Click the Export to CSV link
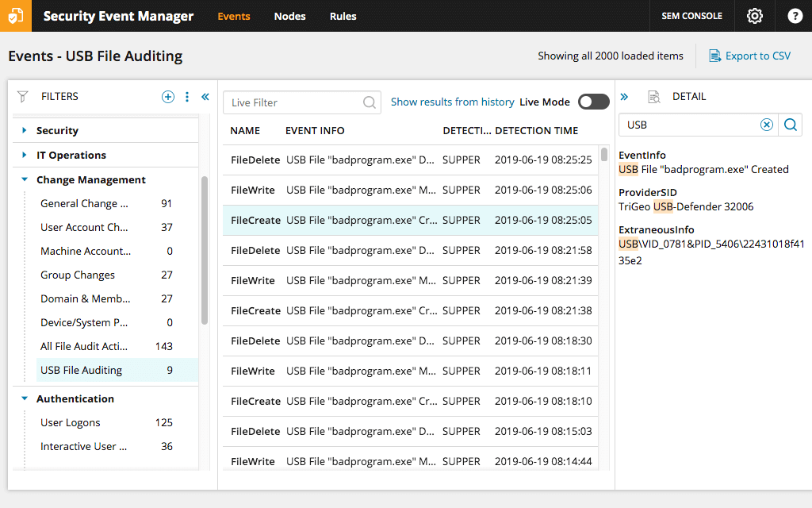Screen dimensions: 812x508 tap(749, 56)
